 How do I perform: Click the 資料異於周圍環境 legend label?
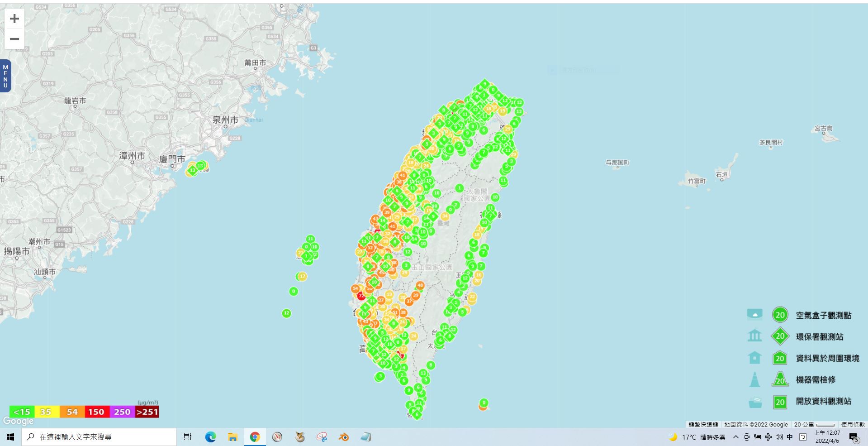click(x=827, y=358)
